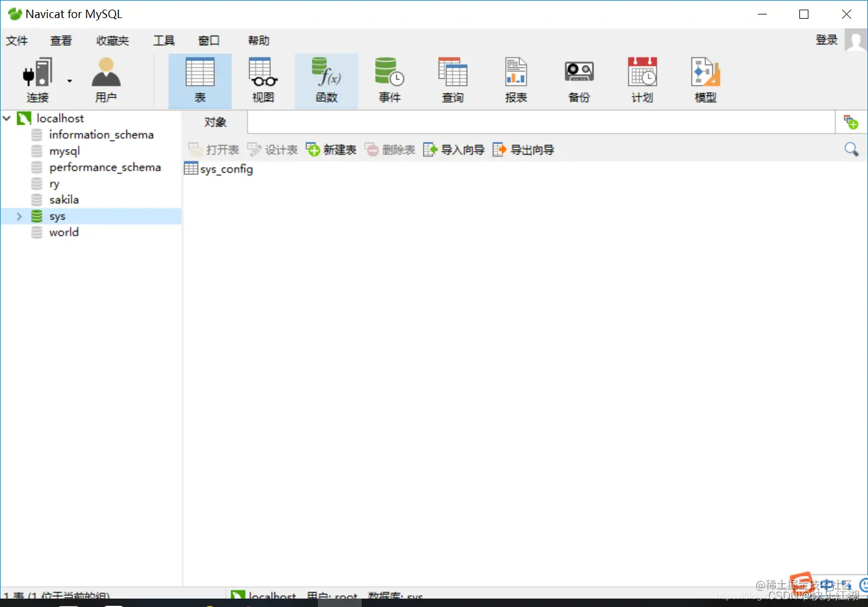Select the 事件 (Event) toolbar icon

(x=389, y=81)
